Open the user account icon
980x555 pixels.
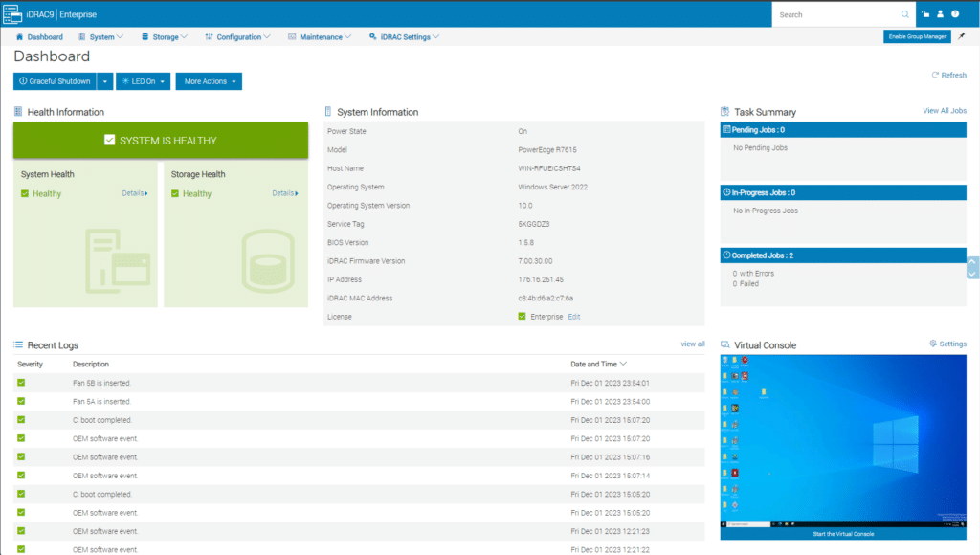(x=940, y=15)
